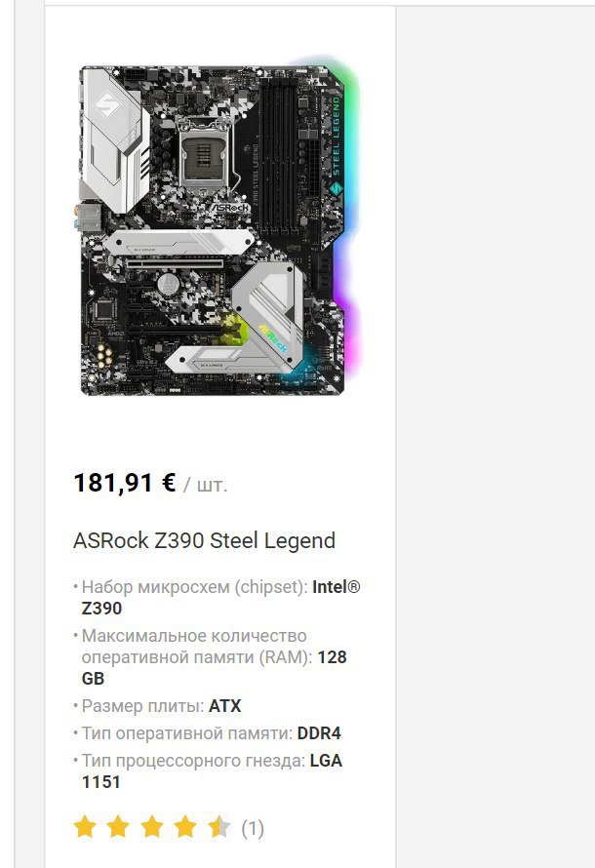Viewport: 595px width, 868px height.
Task: Open the ASRock Z390 Steel Legend title link
Action: (x=204, y=541)
